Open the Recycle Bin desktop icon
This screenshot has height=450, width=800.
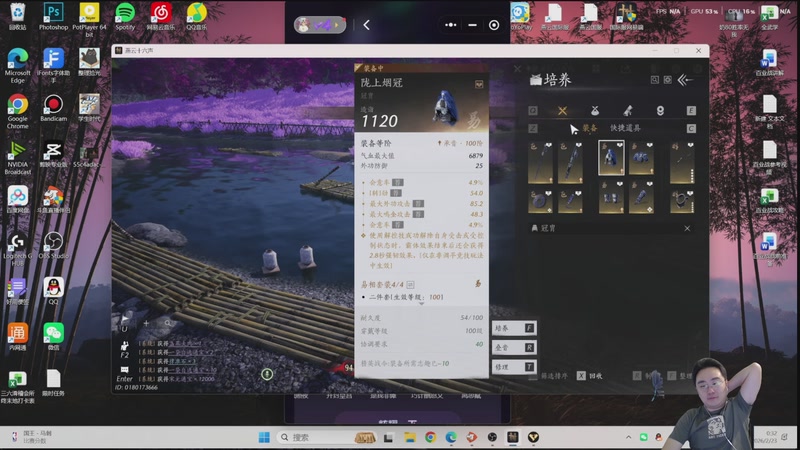[17, 16]
